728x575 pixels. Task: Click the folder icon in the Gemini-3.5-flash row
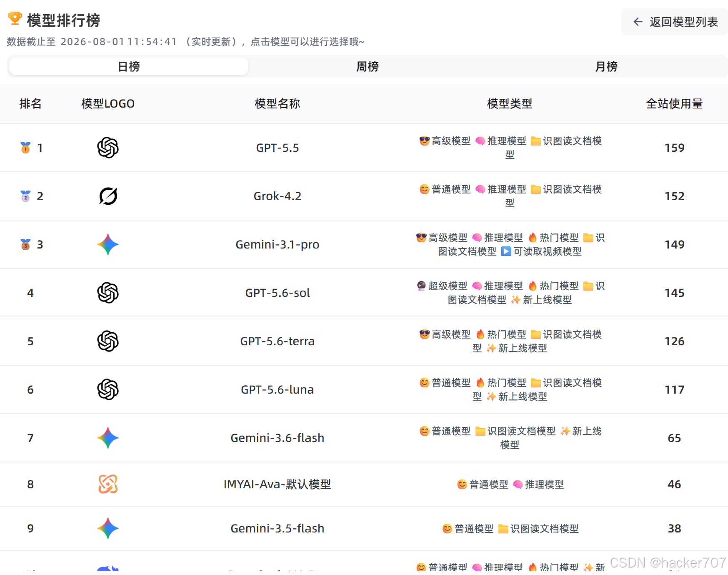tap(503, 529)
